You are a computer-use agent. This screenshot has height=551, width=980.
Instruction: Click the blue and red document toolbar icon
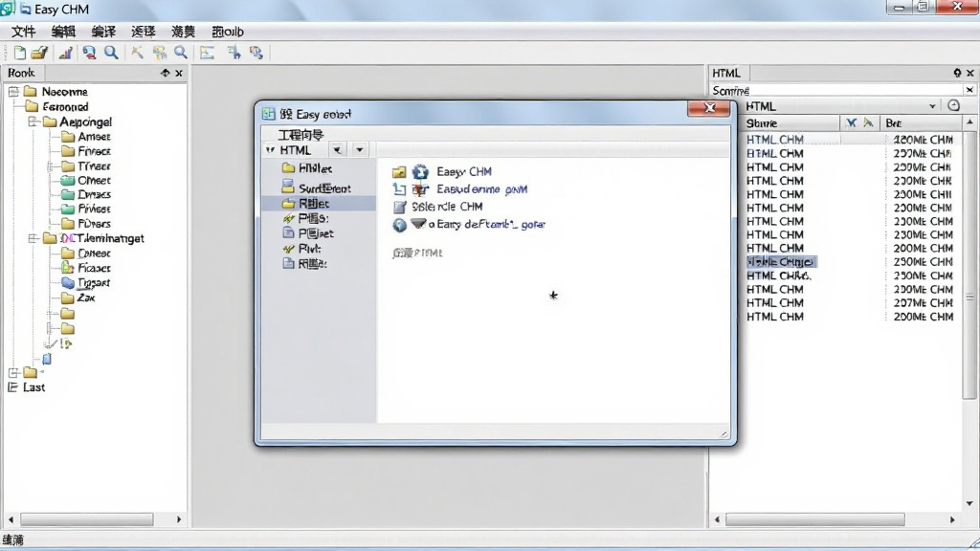click(89, 54)
